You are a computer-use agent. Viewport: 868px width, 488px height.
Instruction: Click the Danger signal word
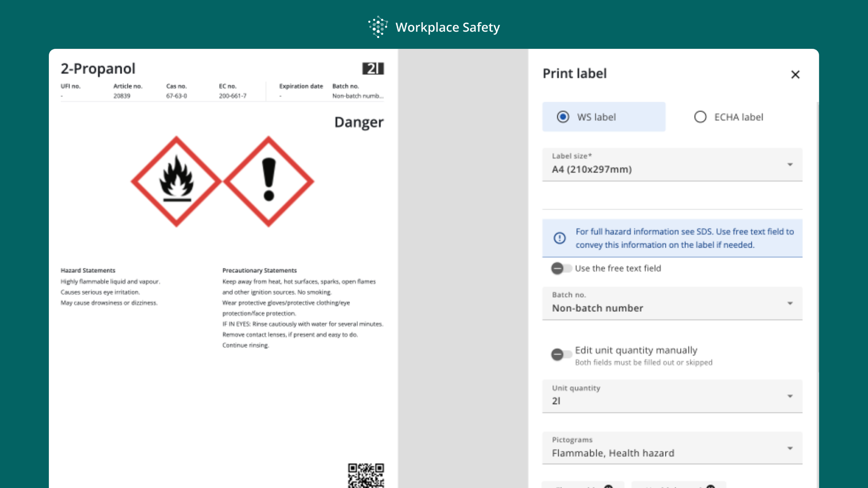click(359, 122)
